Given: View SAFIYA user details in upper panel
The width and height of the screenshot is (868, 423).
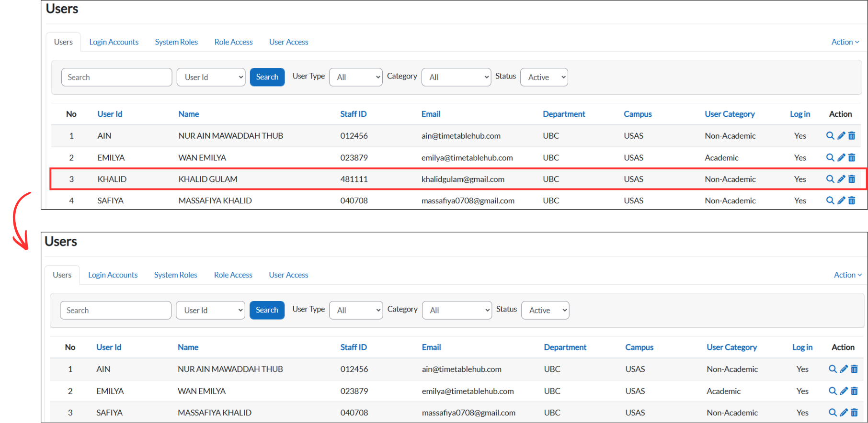Looking at the screenshot, I should (x=830, y=200).
